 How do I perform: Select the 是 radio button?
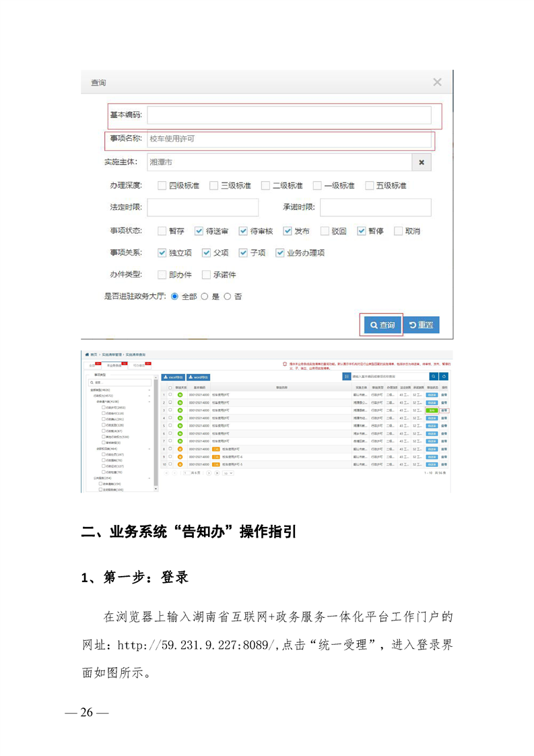click(205, 296)
